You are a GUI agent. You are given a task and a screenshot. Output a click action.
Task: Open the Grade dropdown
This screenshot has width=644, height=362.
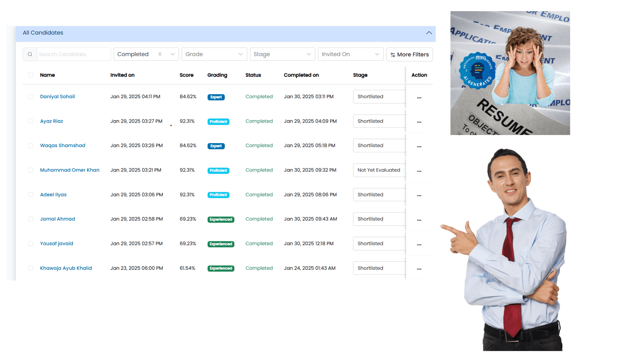(x=215, y=54)
